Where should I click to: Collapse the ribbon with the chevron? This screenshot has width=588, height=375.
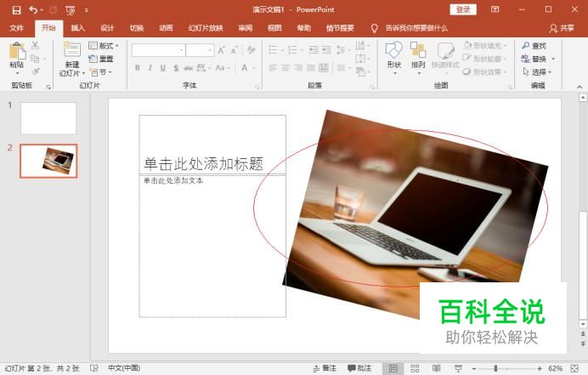coord(580,87)
